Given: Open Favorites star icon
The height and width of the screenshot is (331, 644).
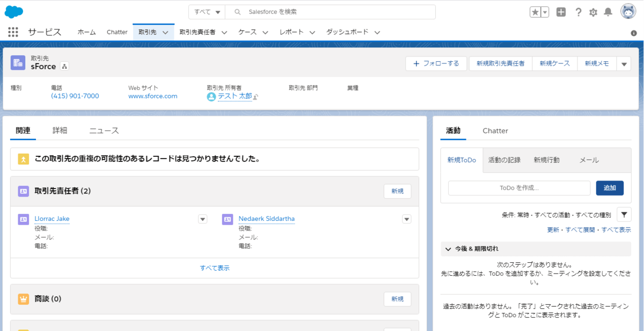Looking at the screenshot, I should [x=535, y=12].
